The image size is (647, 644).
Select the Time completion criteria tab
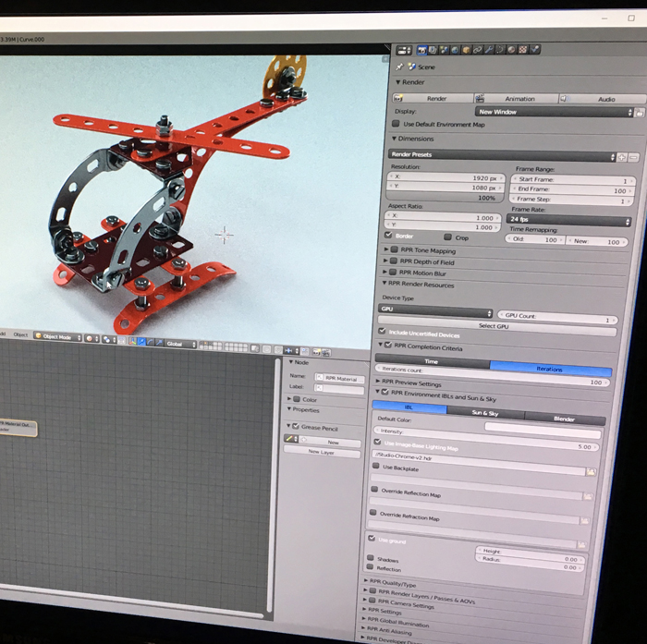coord(431,362)
